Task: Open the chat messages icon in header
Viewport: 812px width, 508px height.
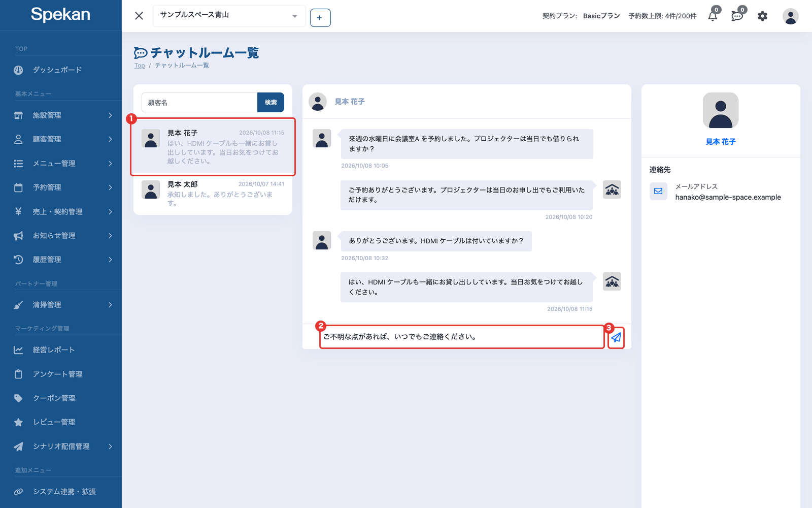Action: tap(737, 16)
